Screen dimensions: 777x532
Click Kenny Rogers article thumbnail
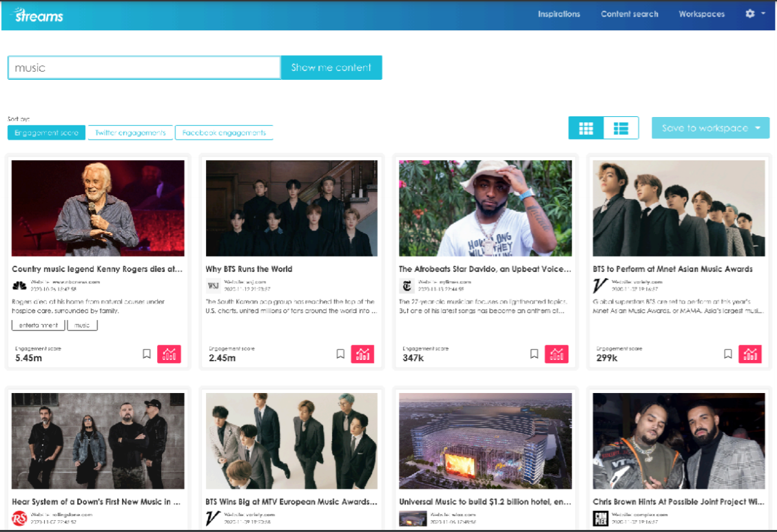(98, 208)
